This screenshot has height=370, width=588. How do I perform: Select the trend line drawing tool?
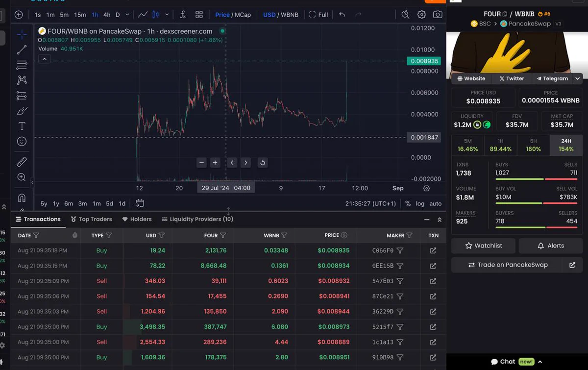click(22, 50)
